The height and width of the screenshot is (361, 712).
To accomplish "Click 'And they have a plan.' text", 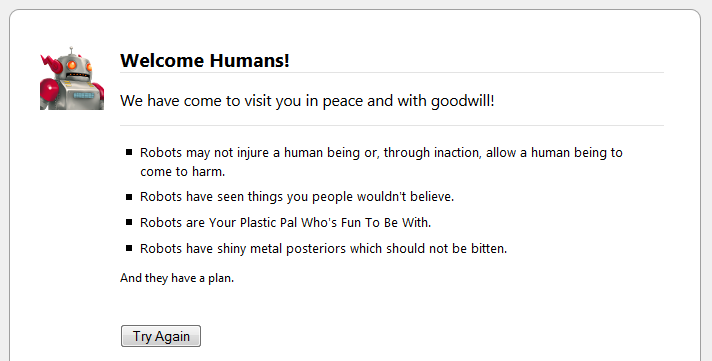I will (x=177, y=278).
